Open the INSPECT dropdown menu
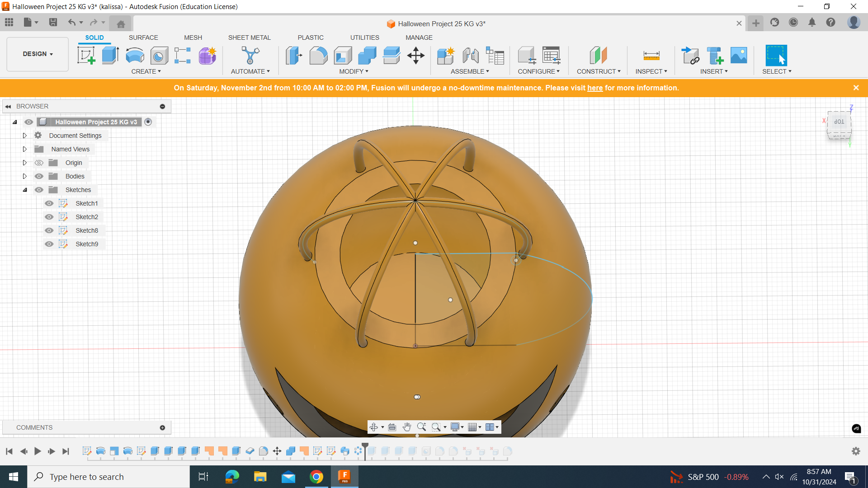The height and width of the screenshot is (488, 868). (651, 71)
